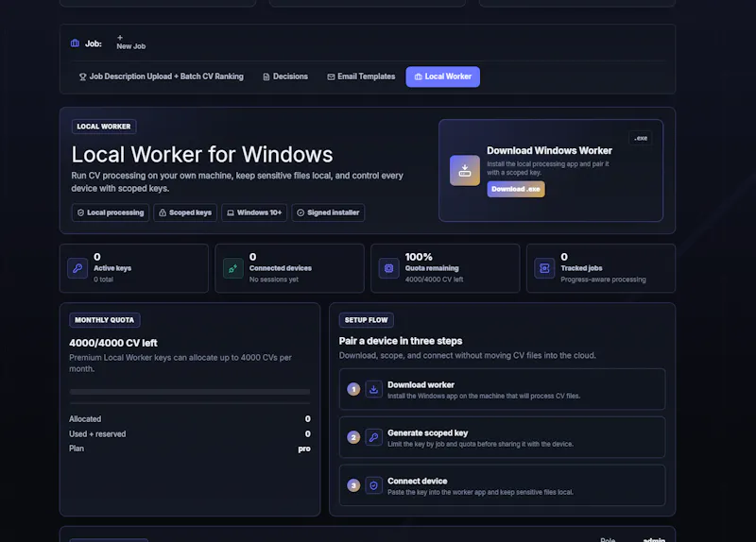
Task: Click the monthly quota progress bar
Action: point(190,392)
